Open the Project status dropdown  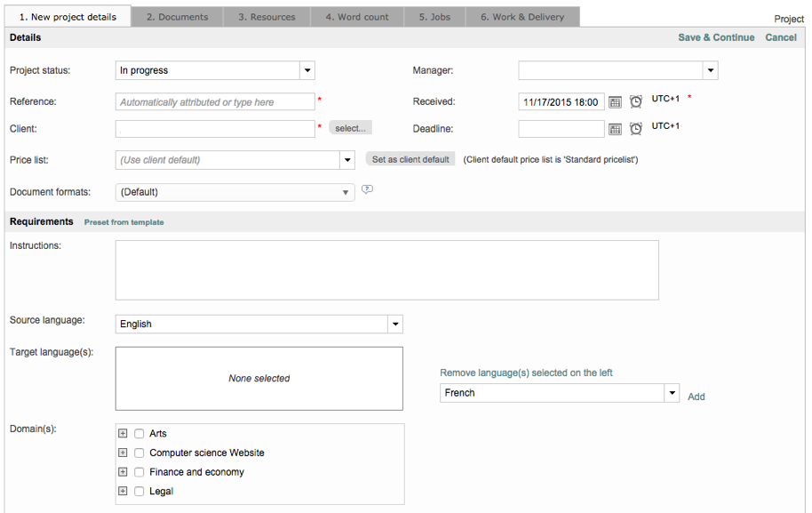pyautogui.click(x=306, y=71)
